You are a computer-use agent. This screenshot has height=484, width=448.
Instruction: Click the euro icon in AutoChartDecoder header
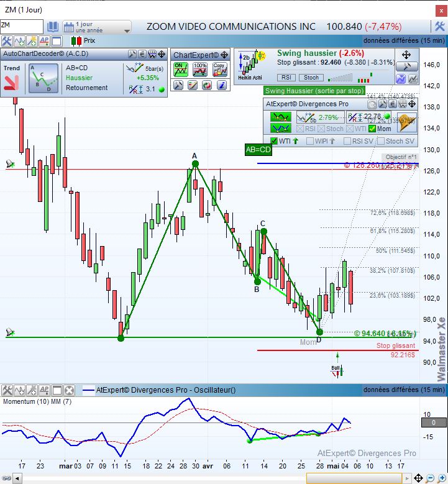tap(142, 54)
